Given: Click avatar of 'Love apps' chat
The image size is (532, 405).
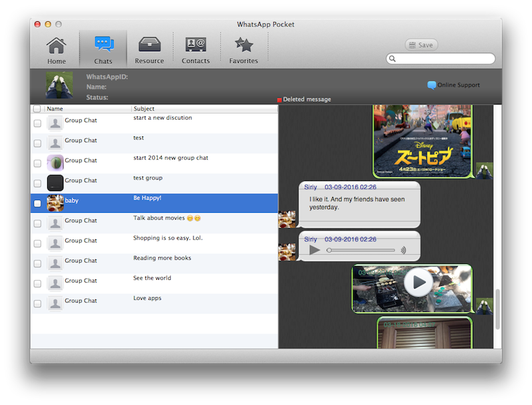Looking at the screenshot, I should point(55,303).
